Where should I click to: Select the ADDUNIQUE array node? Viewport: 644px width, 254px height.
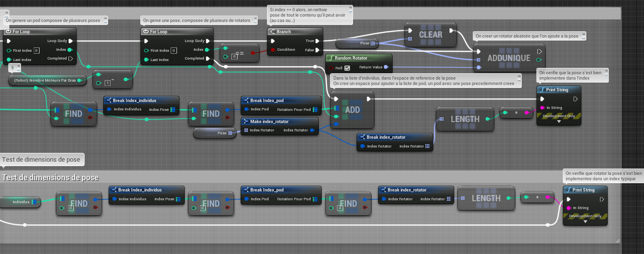509,58
